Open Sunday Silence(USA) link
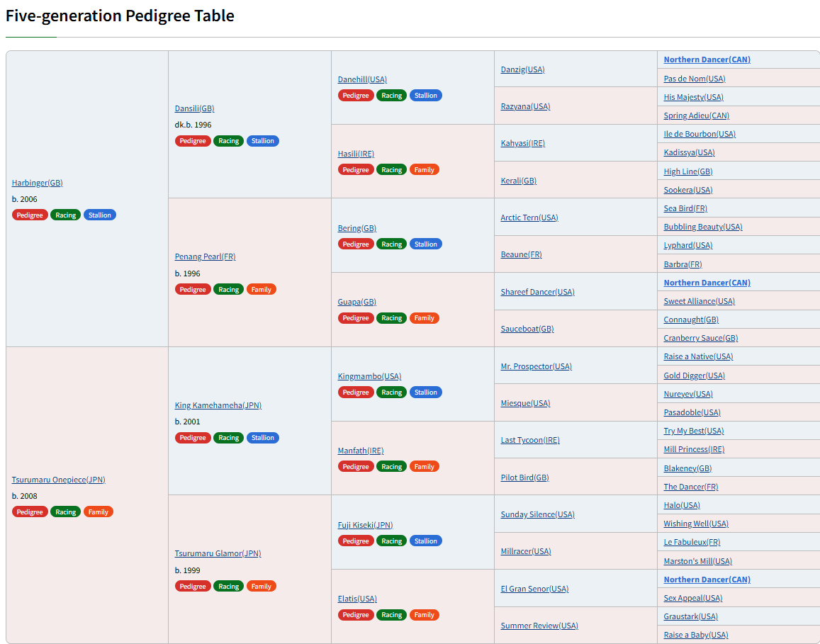Image resolution: width=820 pixels, height=644 pixels. coord(538,514)
